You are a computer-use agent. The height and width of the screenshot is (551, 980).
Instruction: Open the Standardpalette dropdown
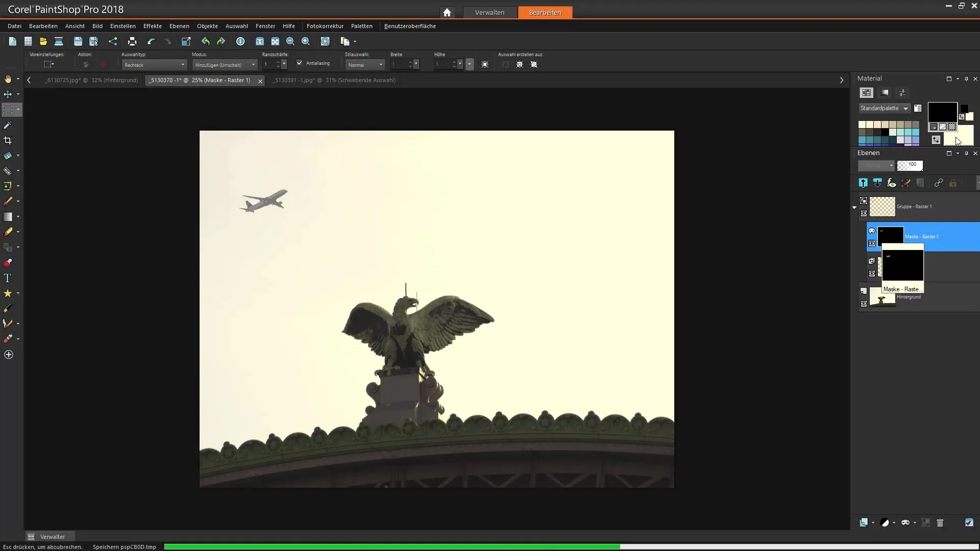pyautogui.click(x=884, y=108)
